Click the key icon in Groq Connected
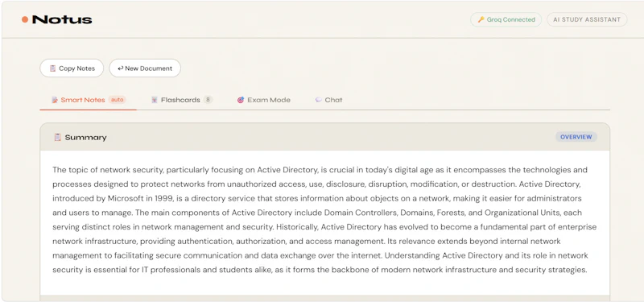 (x=481, y=19)
